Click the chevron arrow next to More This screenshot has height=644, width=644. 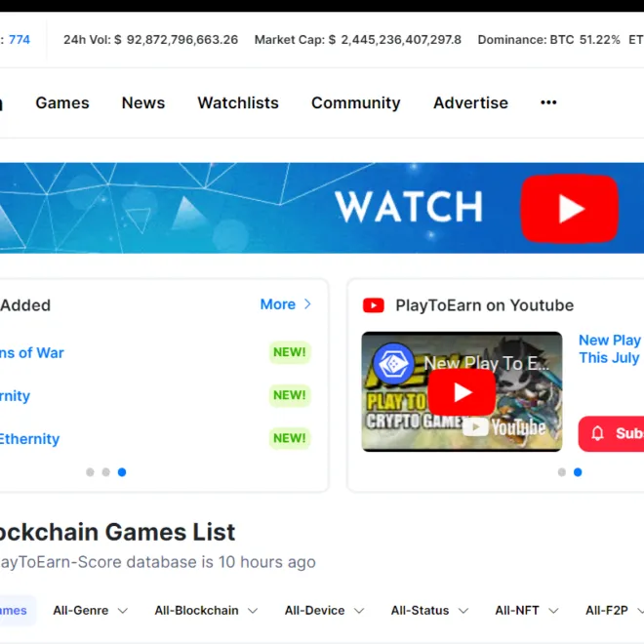[307, 304]
